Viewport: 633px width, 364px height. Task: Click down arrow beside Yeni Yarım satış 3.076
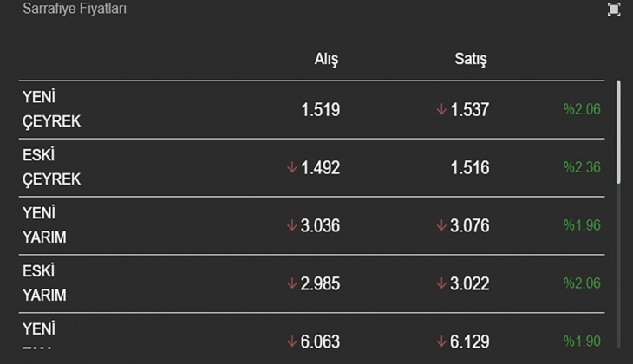click(x=441, y=226)
